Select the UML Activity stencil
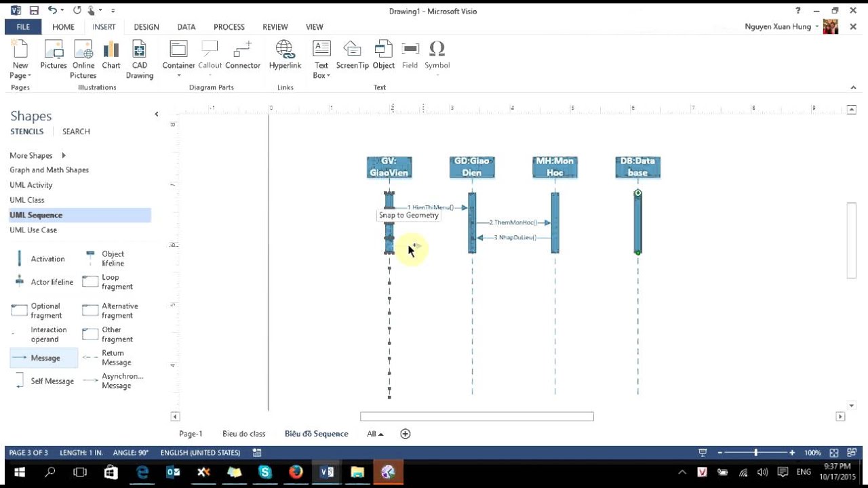 pos(31,185)
